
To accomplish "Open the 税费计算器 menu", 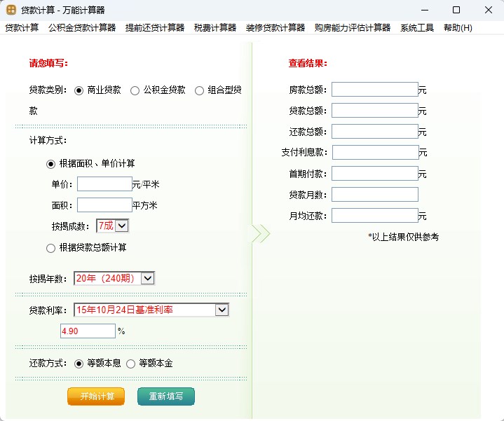I will [215, 28].
